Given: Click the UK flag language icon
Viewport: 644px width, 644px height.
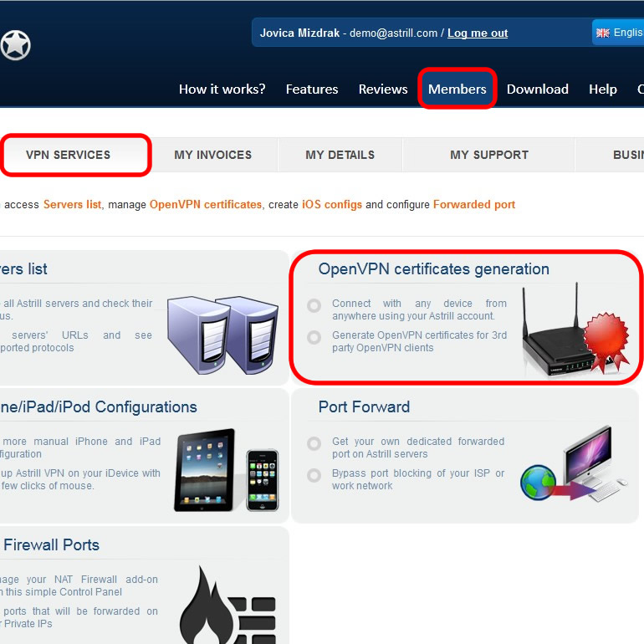Looking at the screenshot, I should (x=602, y=33).
